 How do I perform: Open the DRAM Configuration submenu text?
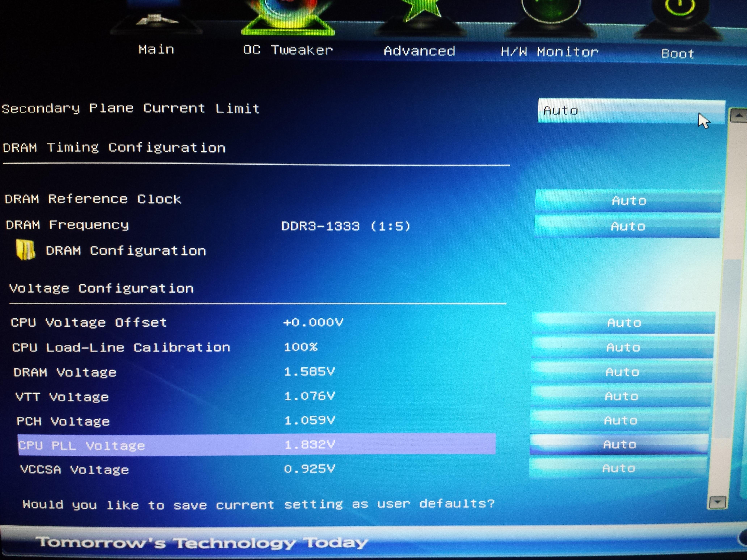tap(126, 251)
